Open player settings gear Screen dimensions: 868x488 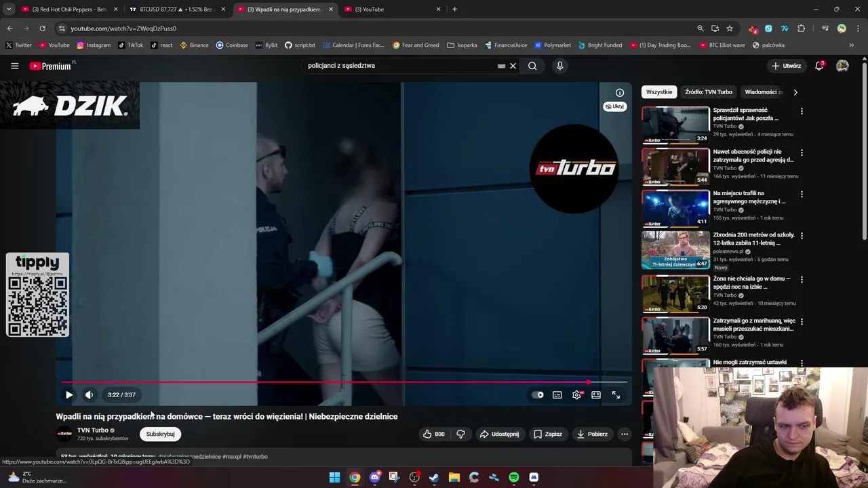coord(576,394)
